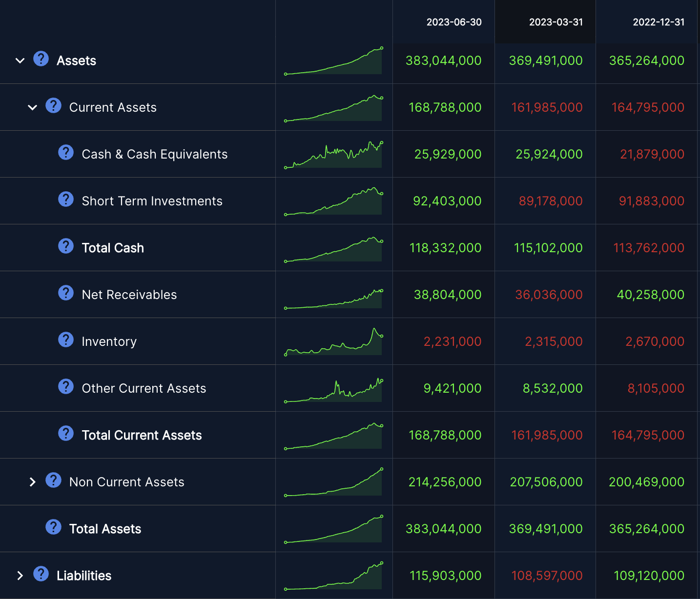Click Inventory value 2,231,000
The width and height of the screenshot is (700, 599).
[453, 341]
